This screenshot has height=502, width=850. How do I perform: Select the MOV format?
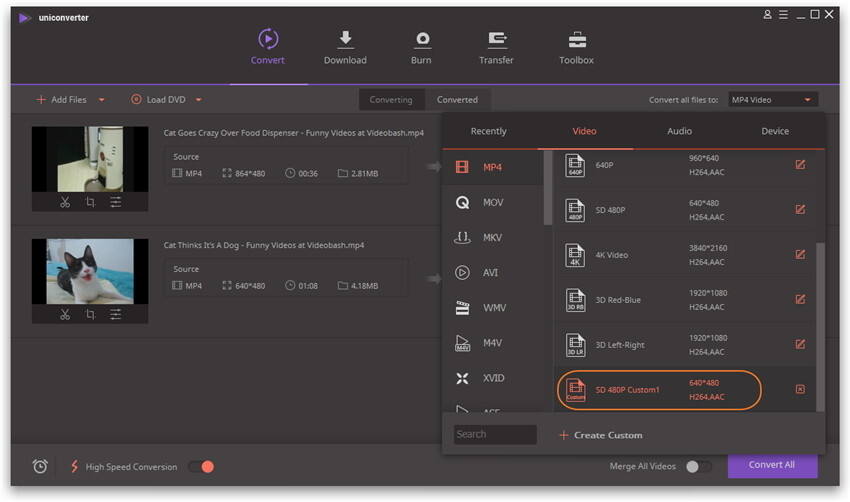pos(492,202)
